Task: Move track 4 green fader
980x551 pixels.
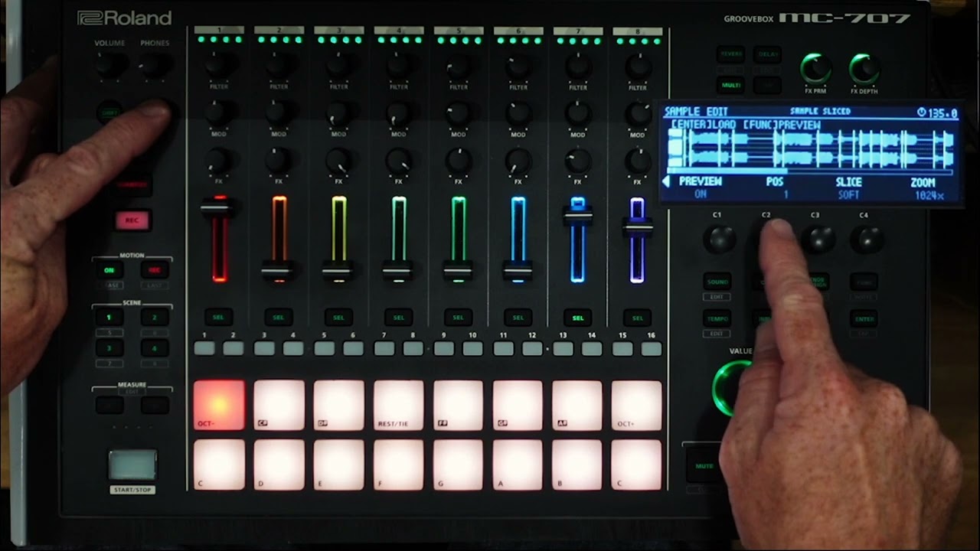Action: [398, 270]
